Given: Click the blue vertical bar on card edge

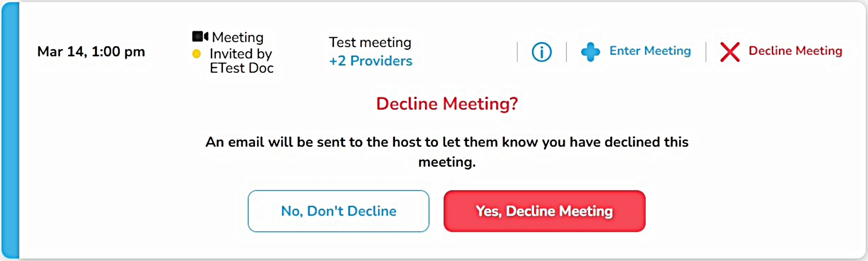Looking at the screenshot, I should click(x=11, y=130).
